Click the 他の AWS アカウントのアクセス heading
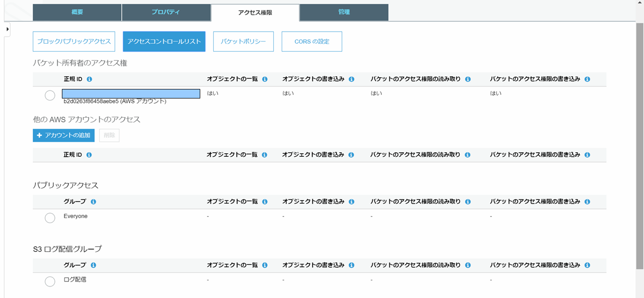Viewport: 644px width, 298px height. click(x=87, y=120)
